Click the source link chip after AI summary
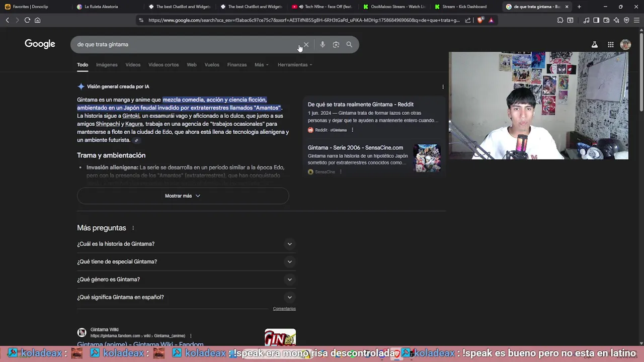The width and height of the screenshot is (644, 362). pyautogui.click(x=136, y=140)
